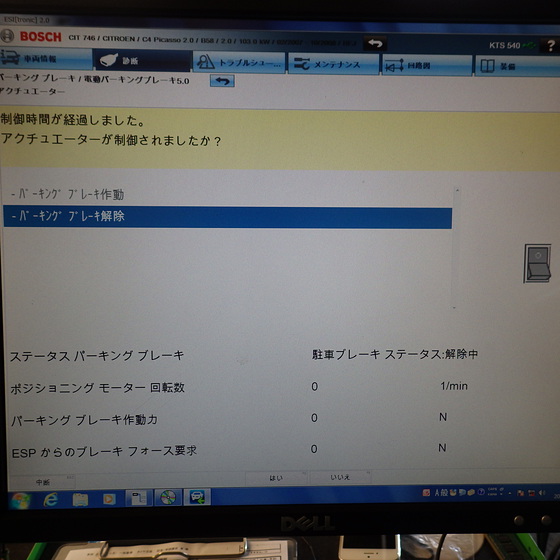Open the 車両情報 vehicle info tab
Viewport: 560px width, 560px height.
[46, 59]
